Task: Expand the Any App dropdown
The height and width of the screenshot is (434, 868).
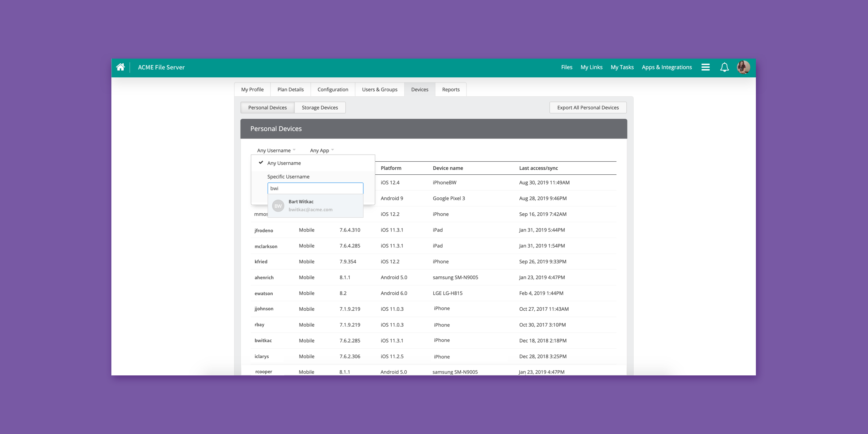Action: pyautogui.click(x=322, y=150)
